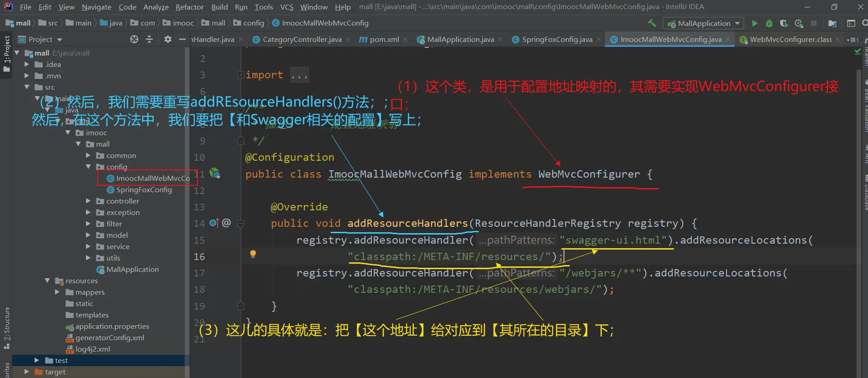Expand the controller package

pyautogui.click(x=88, y=201)
